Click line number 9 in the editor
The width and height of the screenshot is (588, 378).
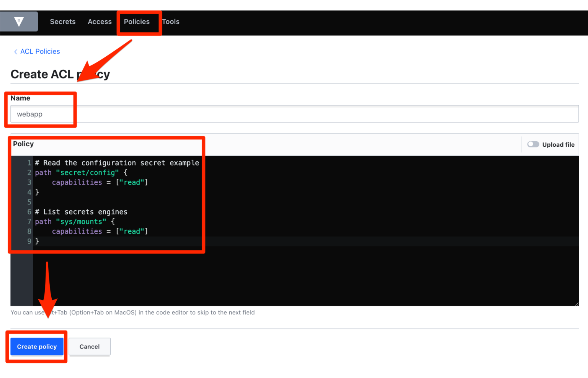29,241
